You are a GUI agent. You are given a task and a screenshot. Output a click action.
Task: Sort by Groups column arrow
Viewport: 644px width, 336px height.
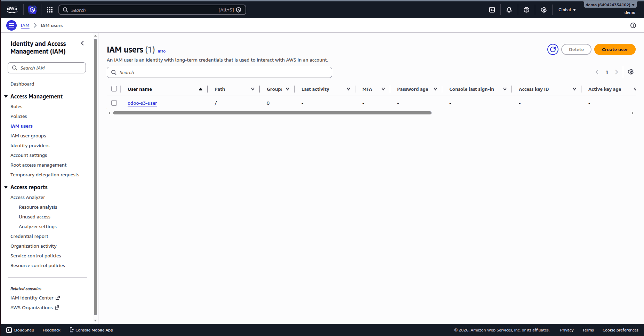(x=288, y=89)
